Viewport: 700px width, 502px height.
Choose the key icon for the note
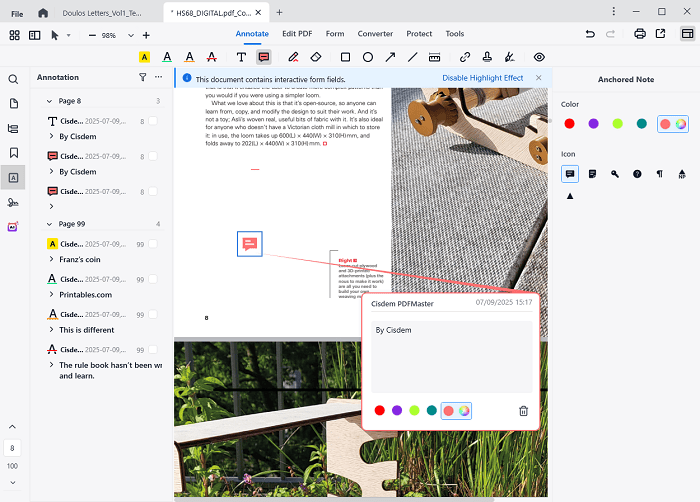pyautogui.click(x=615, y=174)
